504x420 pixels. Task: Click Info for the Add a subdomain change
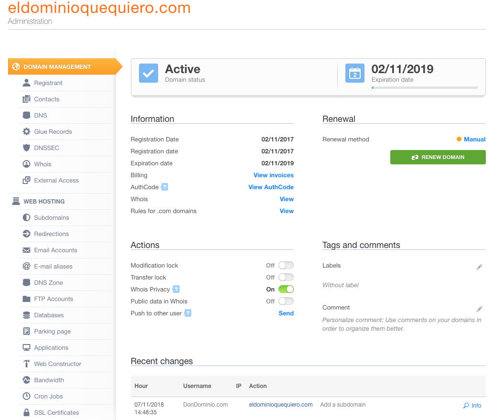[472, 406]
